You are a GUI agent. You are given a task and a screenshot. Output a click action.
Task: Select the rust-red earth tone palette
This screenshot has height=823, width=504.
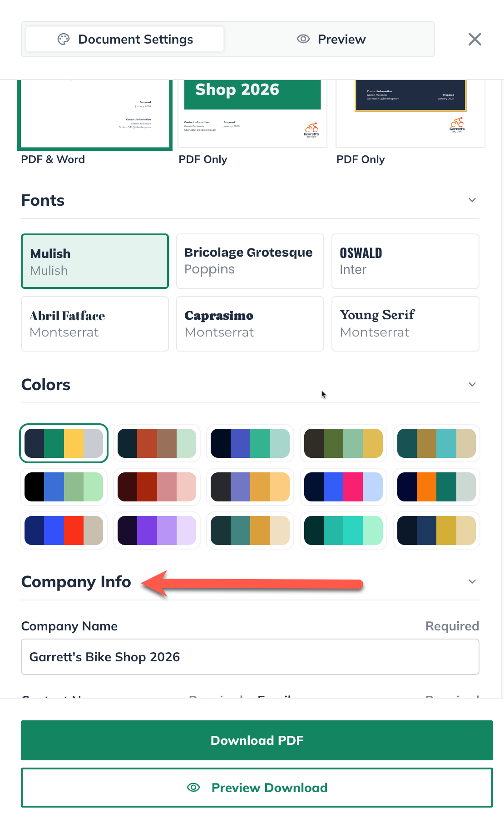tap(157, 443)
